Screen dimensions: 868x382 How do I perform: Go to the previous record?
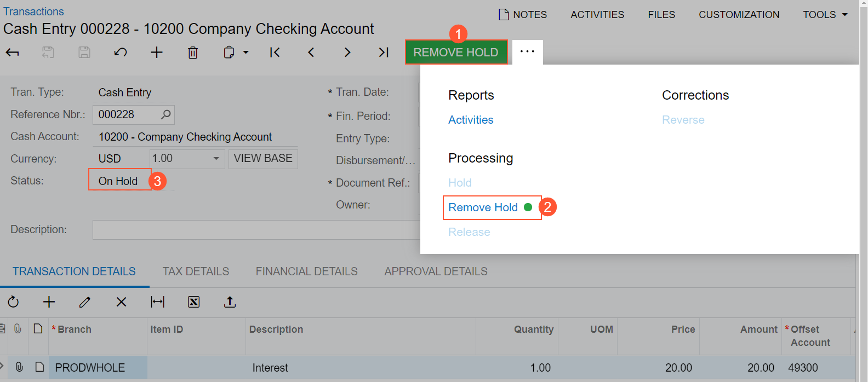click(x=311, y=53)
